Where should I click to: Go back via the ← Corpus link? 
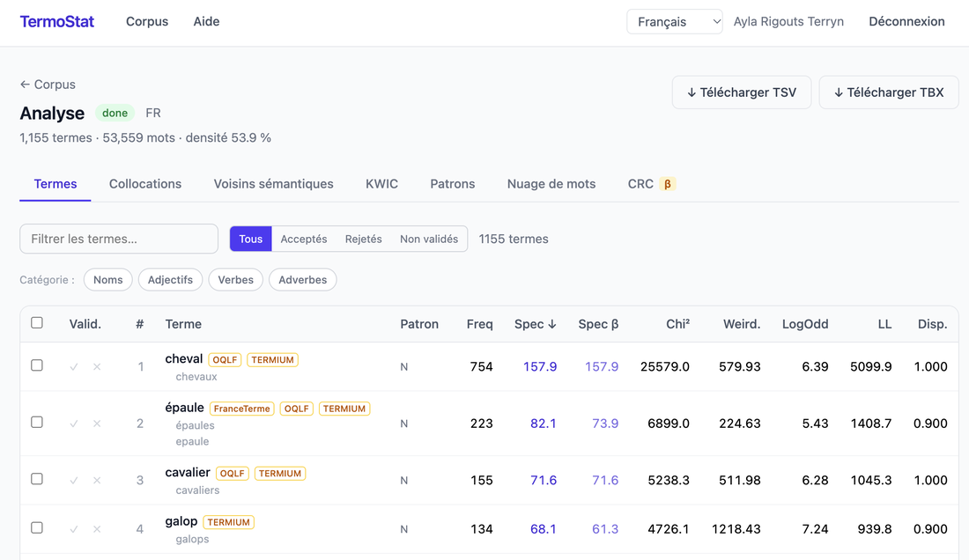pyautogui.click(x=48, y=85)
